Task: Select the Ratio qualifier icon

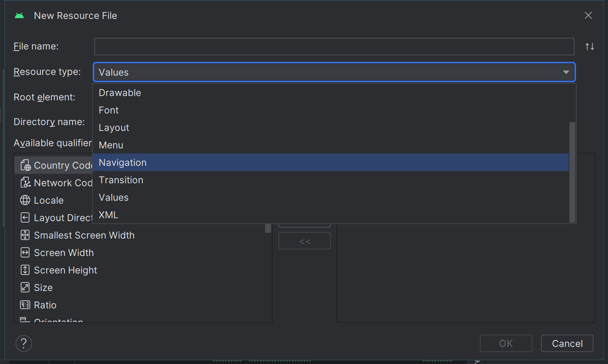Action: pos(25,305)
